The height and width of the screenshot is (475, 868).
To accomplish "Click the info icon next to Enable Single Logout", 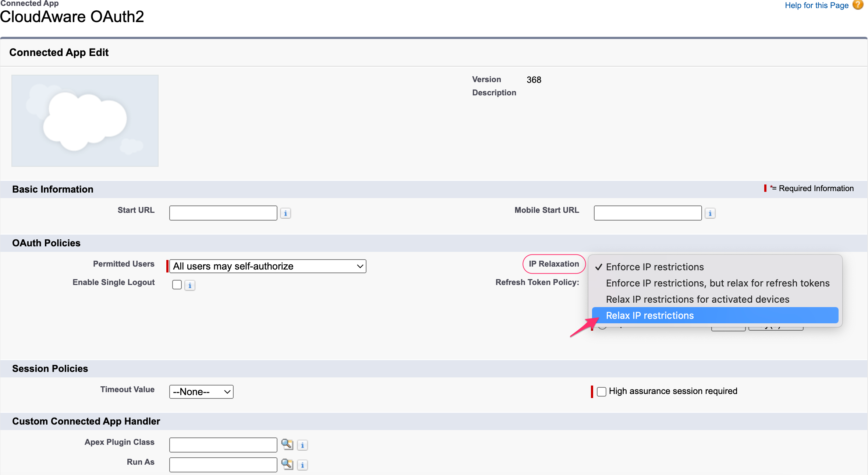I will 190,285.
